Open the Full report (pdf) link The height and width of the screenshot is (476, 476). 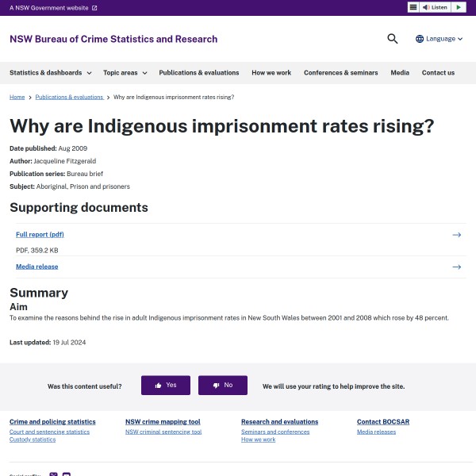(x=40, y=235)
